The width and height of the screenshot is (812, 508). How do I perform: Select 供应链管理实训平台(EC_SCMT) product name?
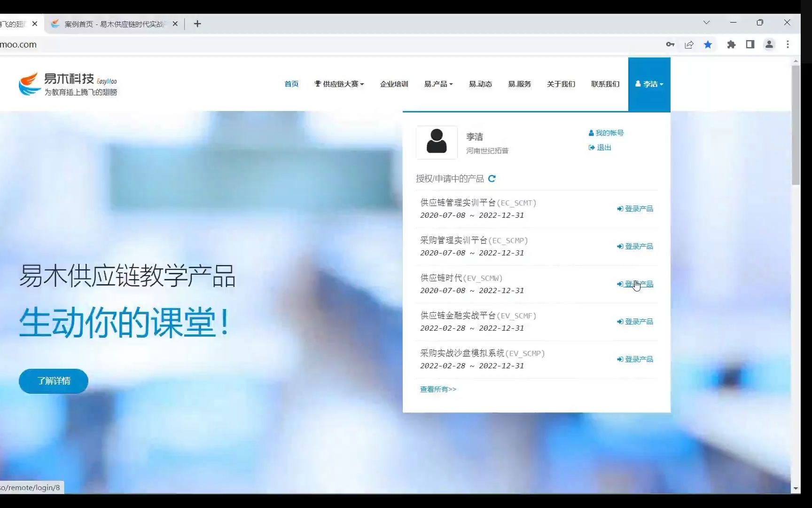coord(478,203)
